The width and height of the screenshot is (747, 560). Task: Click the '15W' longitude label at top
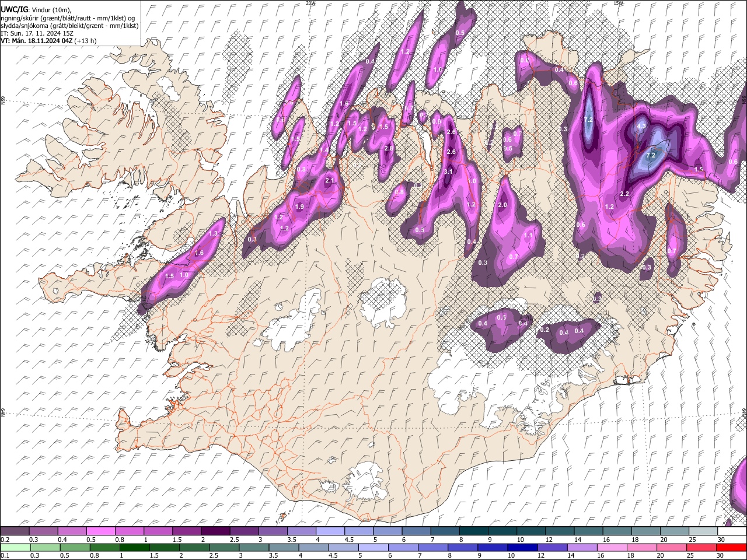618,3
